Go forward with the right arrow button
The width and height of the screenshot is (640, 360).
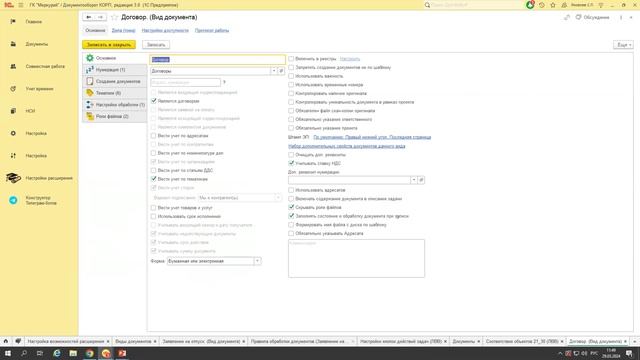point(100,17)
